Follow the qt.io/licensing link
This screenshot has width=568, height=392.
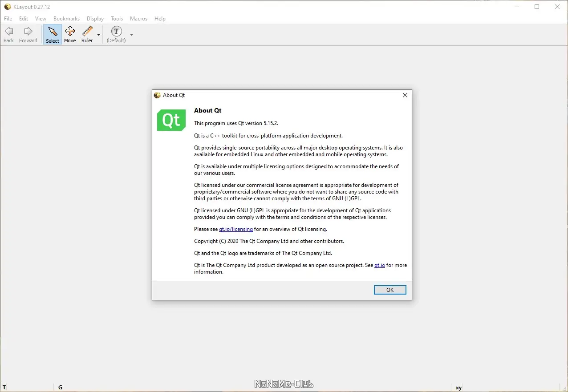[236, 229]
